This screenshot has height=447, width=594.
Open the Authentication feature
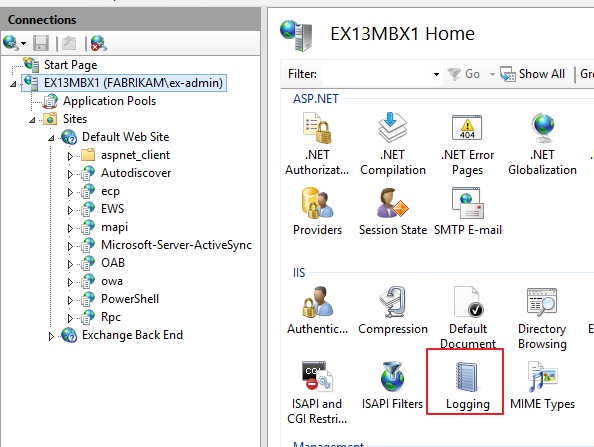point(317,311)
